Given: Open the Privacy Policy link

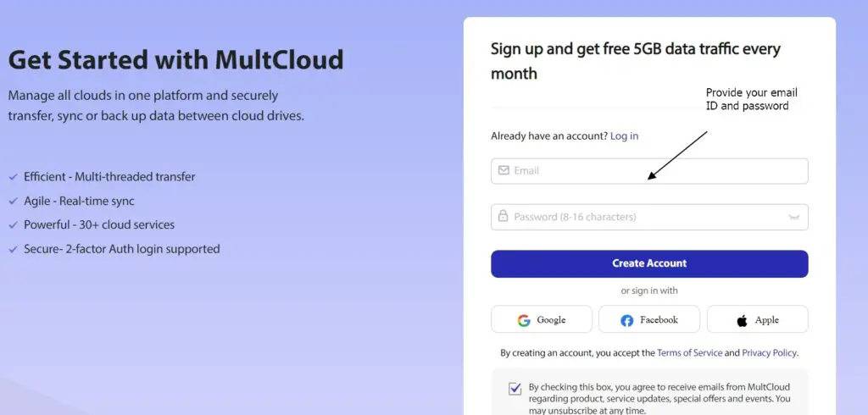Looking at the screenshot, I should click(769, 352).
